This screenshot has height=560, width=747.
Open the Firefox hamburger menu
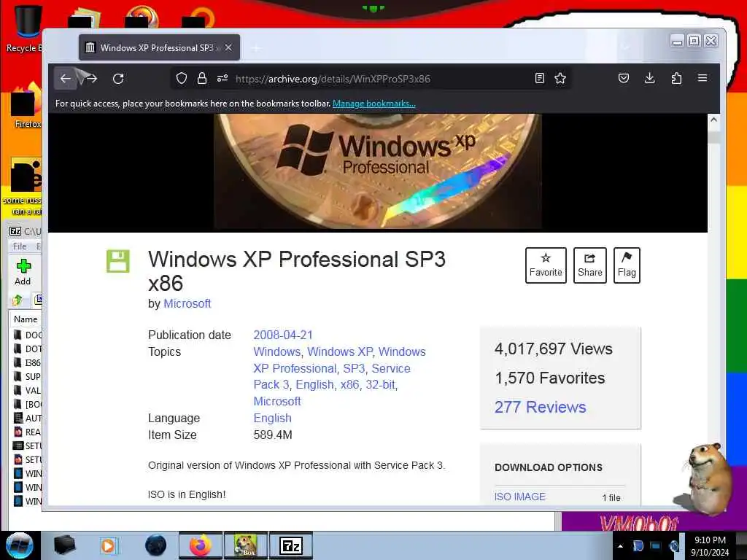pos(703,78)
